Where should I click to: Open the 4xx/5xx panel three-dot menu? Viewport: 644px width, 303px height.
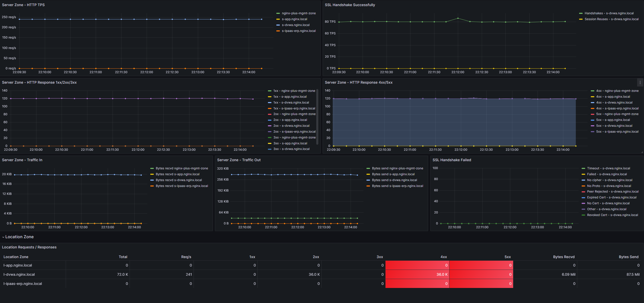click(640, 82)
